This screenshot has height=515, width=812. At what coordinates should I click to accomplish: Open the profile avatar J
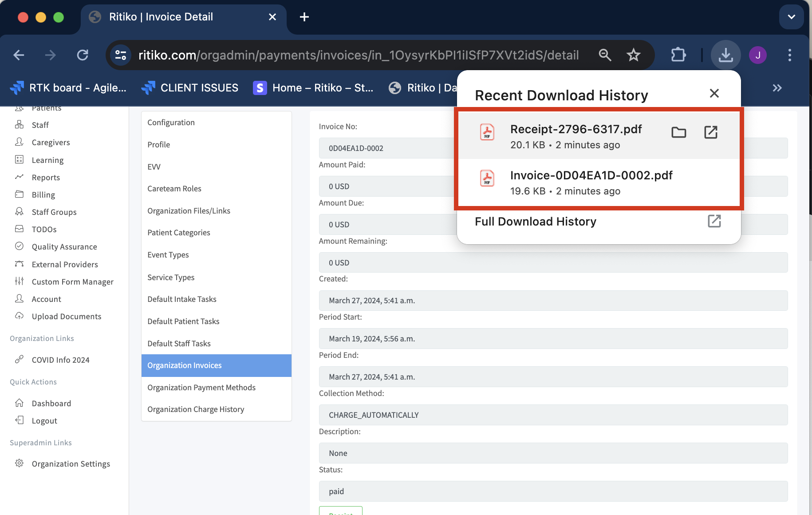click(757, 55)
